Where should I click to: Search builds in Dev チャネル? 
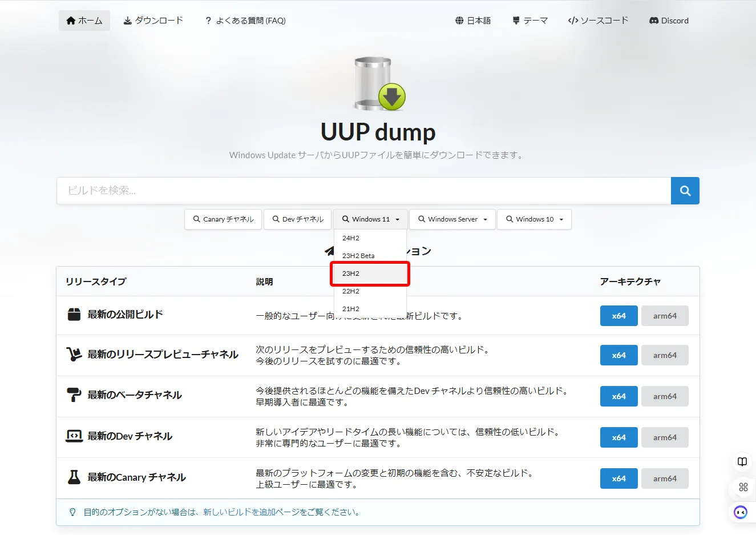298,219
